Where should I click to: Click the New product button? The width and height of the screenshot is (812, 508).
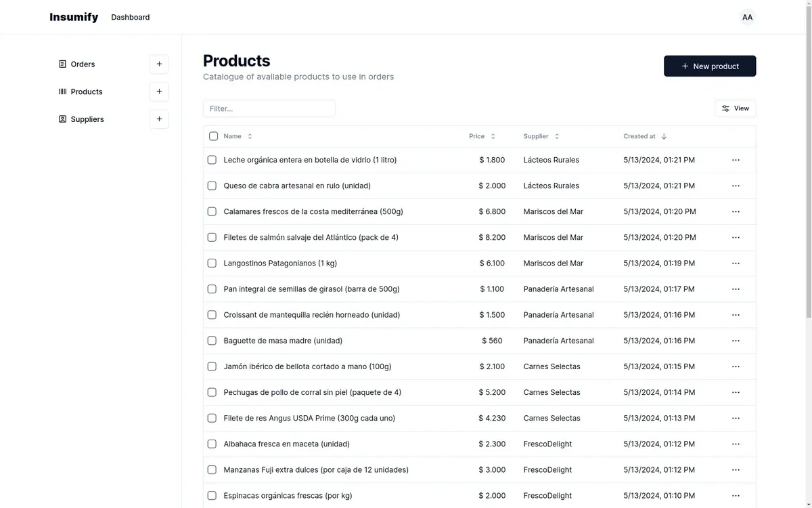(x=710, y=66)
